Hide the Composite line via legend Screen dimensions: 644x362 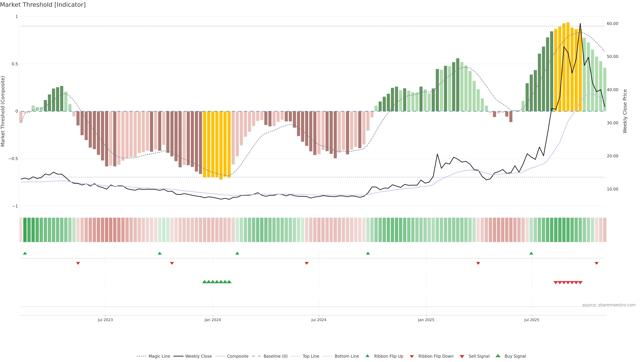[x=237, y=356]
